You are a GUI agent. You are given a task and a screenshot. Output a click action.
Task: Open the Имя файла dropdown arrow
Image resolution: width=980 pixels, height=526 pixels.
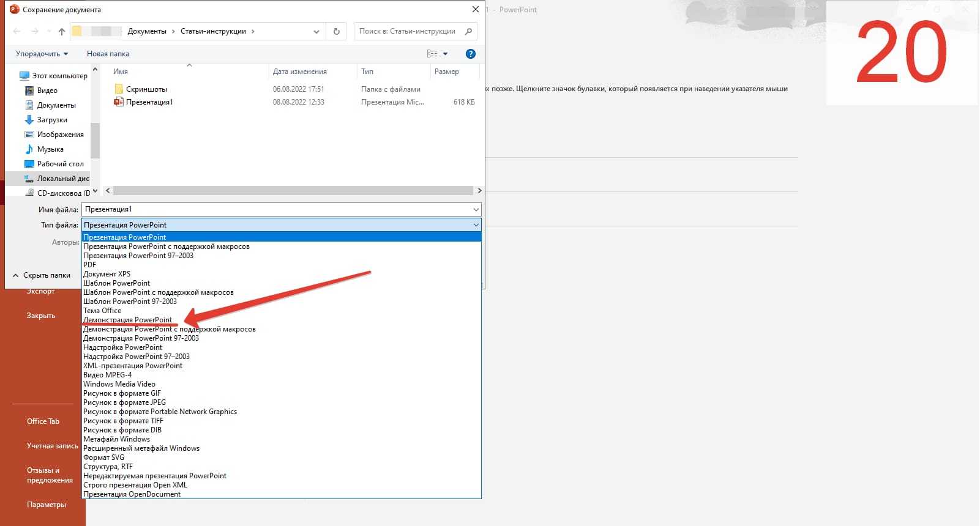(476, 210)
